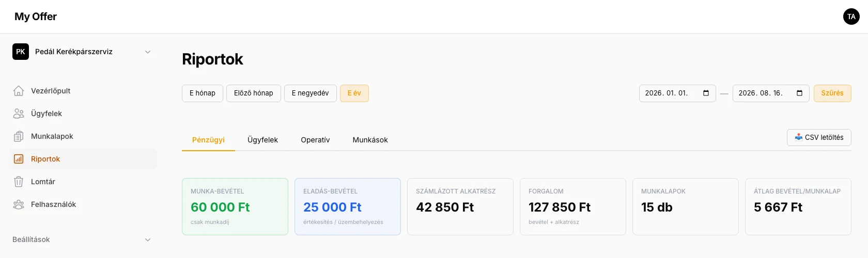868x258 pixels.
Task: Switch to the Pénzügyi tab
Action: coord(208,140)
